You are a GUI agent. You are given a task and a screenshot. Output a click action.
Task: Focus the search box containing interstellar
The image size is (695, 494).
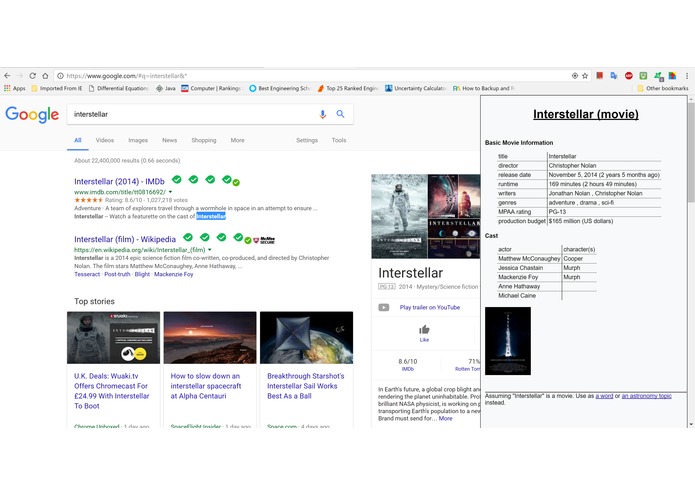[193, 114]
